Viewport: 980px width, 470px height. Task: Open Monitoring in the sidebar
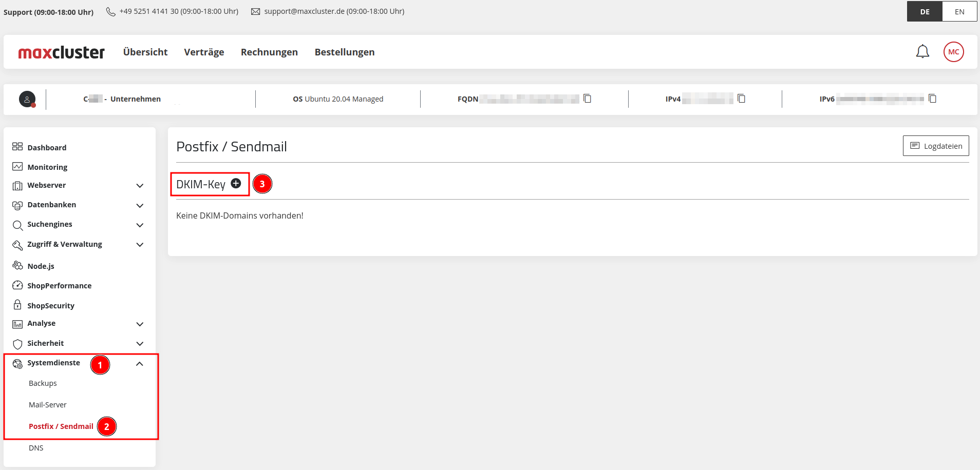(47, 167)
